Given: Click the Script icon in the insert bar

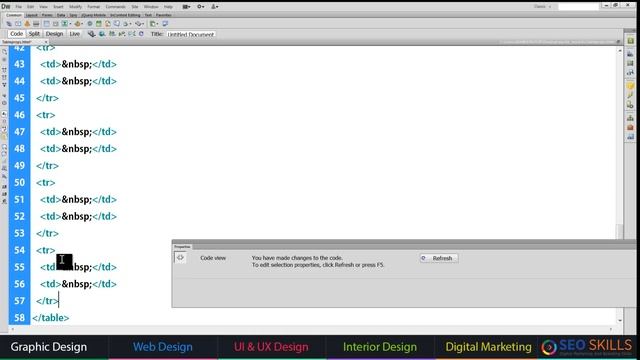Looking at the screenshot, I should pos(139,24).
